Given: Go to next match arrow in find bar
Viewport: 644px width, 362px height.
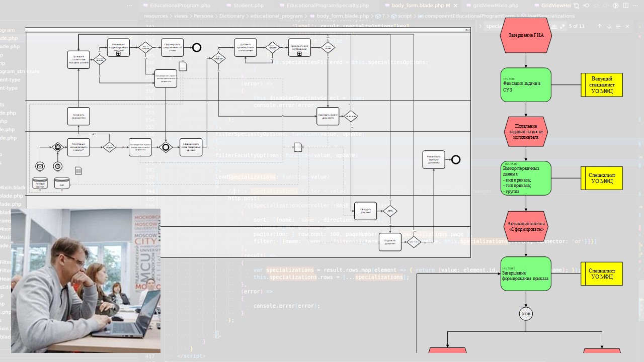Looking at the screenshot, I should pos(609,26).
